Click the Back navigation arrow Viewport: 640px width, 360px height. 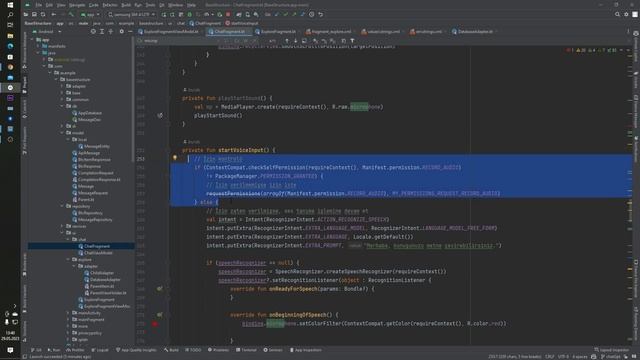[x=53, y=14]
